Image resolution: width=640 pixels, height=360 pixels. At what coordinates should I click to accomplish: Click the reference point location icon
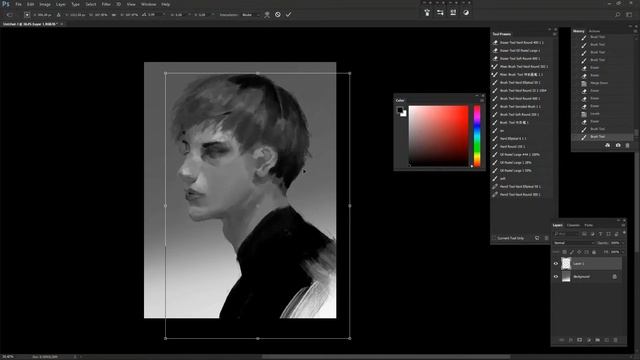[27, 15]
